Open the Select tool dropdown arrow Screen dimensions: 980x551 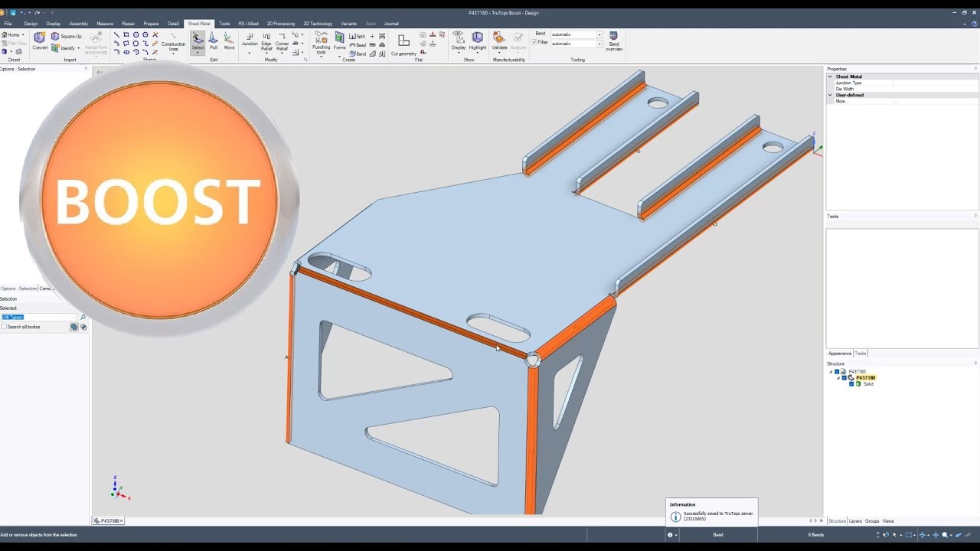[x=198, y=54]
